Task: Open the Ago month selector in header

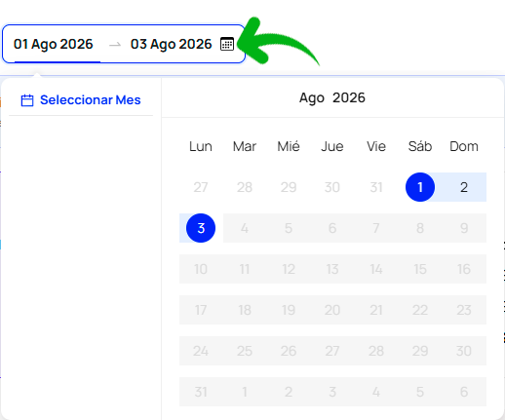Action: point(312,97)
